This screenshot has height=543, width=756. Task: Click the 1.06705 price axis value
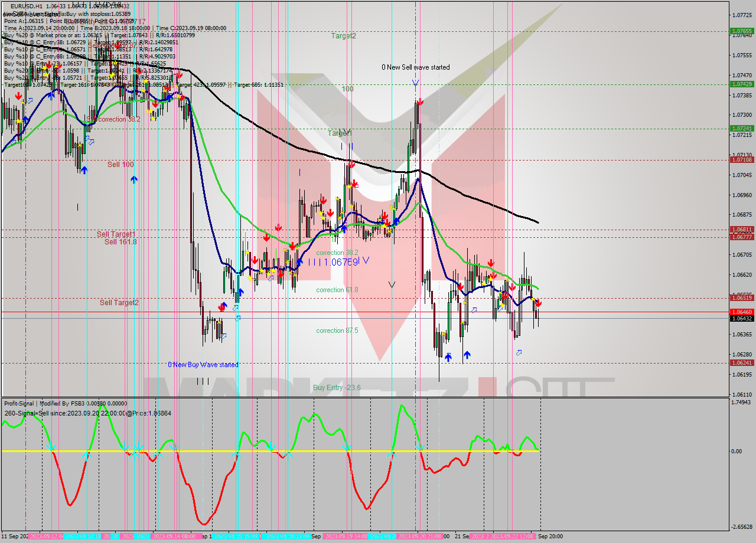tap(742, 255)
